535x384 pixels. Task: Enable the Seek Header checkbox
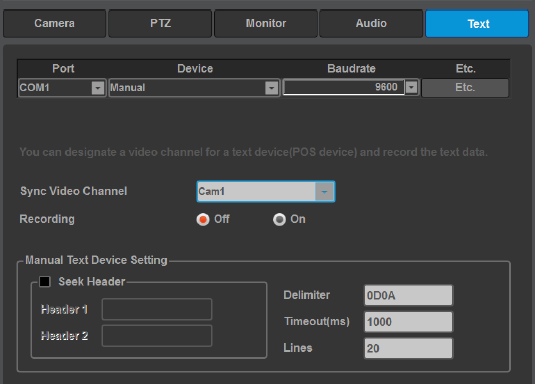tap(45, 282)
